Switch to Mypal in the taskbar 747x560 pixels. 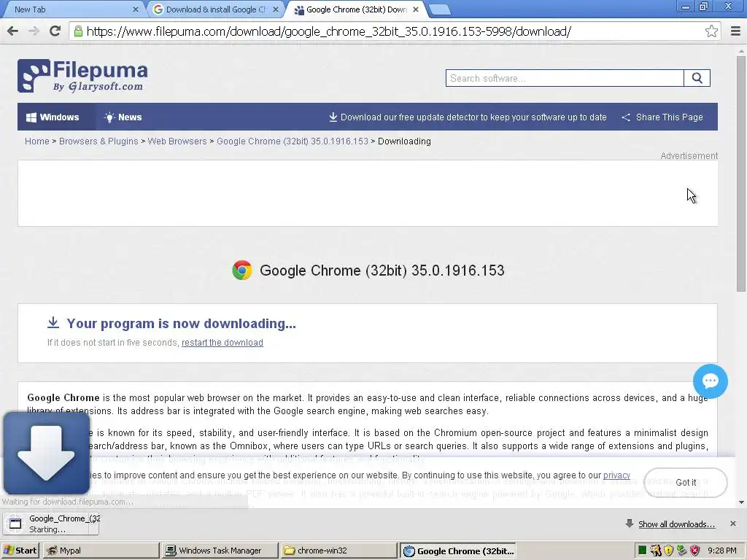[101, 551]
